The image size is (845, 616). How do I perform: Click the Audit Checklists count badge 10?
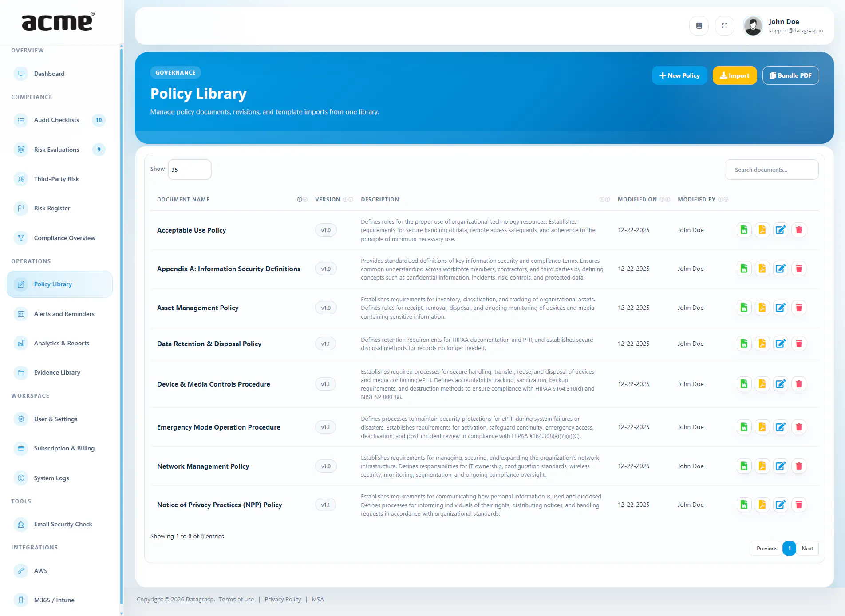click(x=99, y=120)
